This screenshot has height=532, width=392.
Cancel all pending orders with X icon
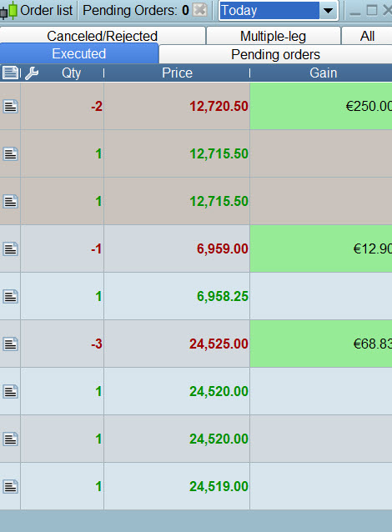tap(200, 10)
